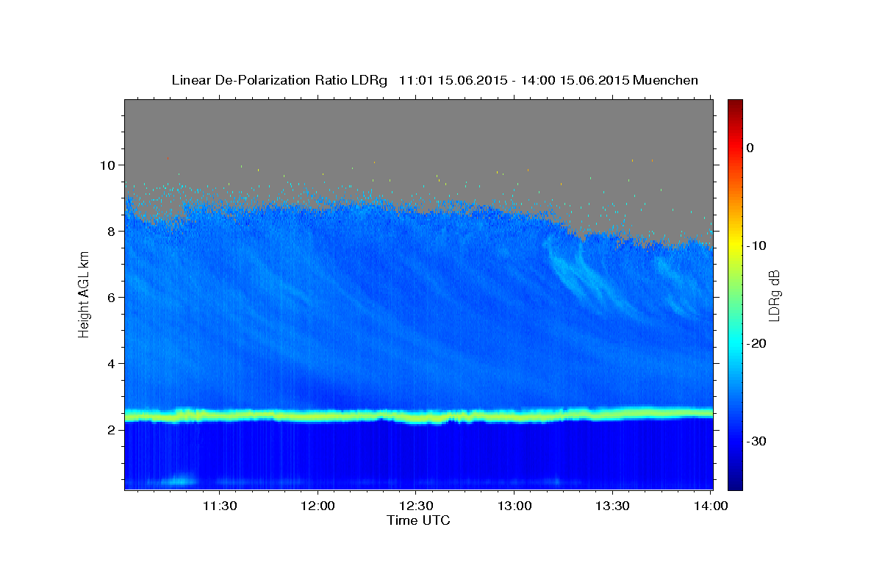This screenshot has width=882, height=588.
Task: Click the 13:00 time tick label
Action: (x=514, y=506)
